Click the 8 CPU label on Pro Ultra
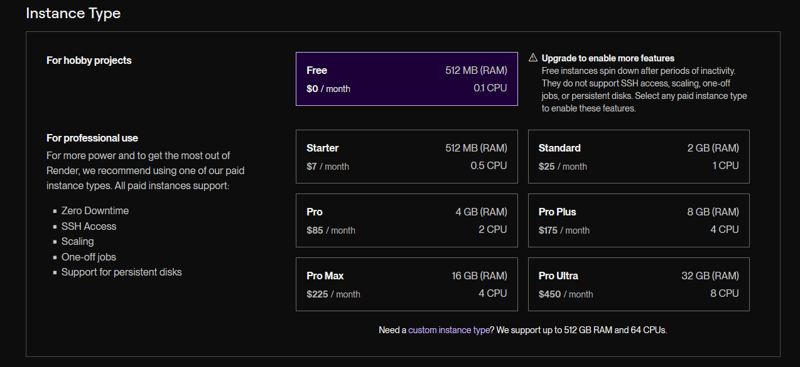This screenshot has width=800, height=367. pos(724,293)
